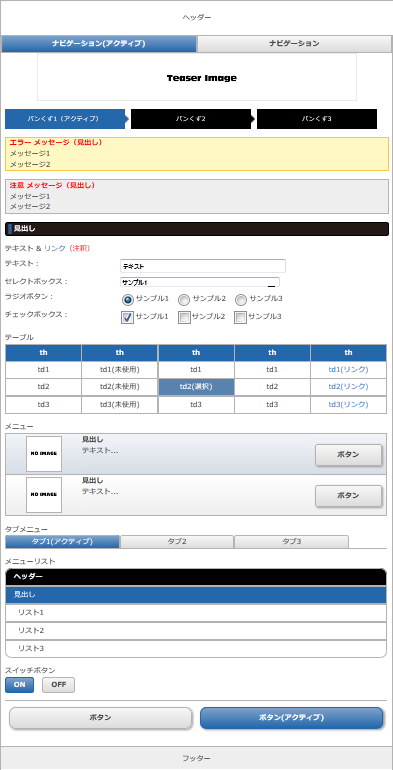Select radio button サンプル3
393x770 pixels.
(x=241, y=300)
